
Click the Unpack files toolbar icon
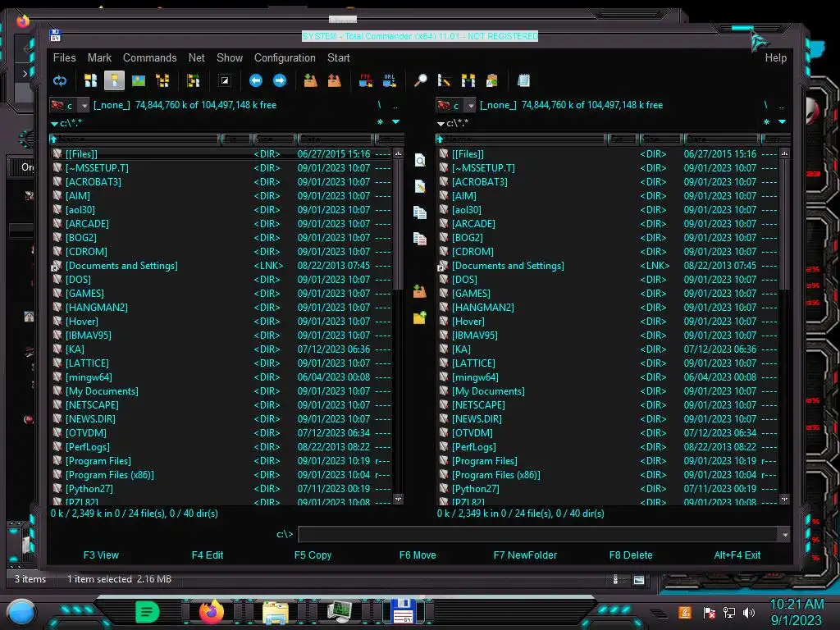tap(335, 81)
